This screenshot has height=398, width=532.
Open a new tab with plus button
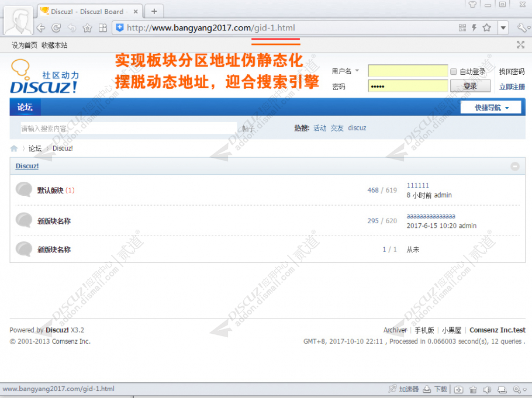click(154, 12)
